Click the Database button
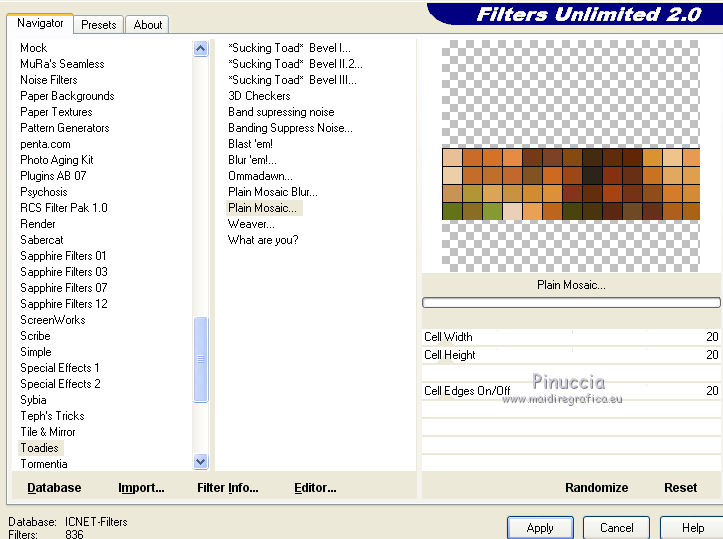723x539 pixels. [54, 488]
